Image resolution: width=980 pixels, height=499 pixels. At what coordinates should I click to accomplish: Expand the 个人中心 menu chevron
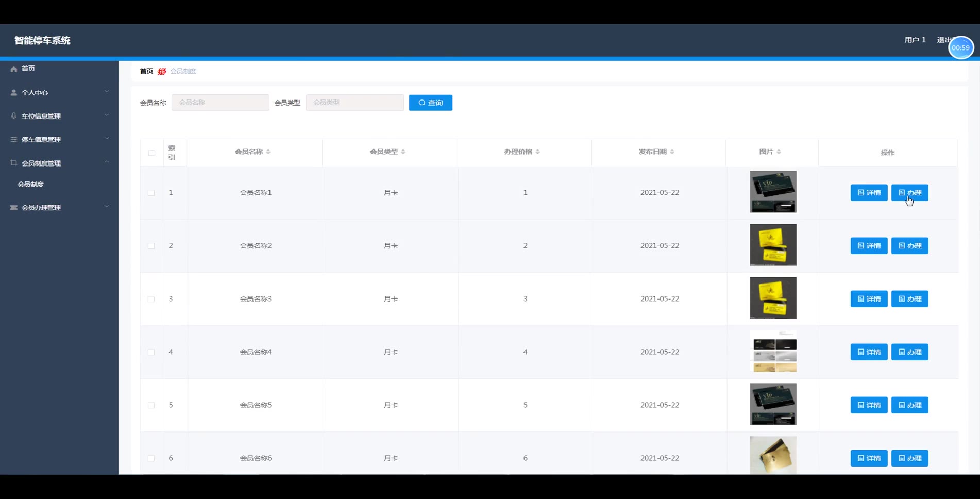[107, 92]
